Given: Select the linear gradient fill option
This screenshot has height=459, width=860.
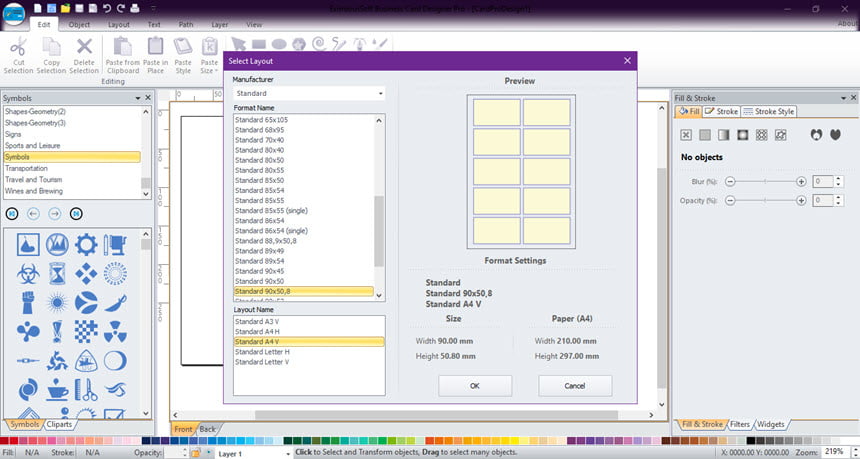Looking at the screenshot, I should pos(723,135).
